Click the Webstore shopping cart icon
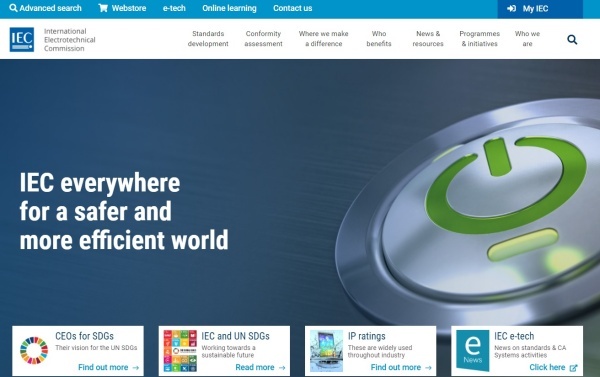 pos(103,8)
